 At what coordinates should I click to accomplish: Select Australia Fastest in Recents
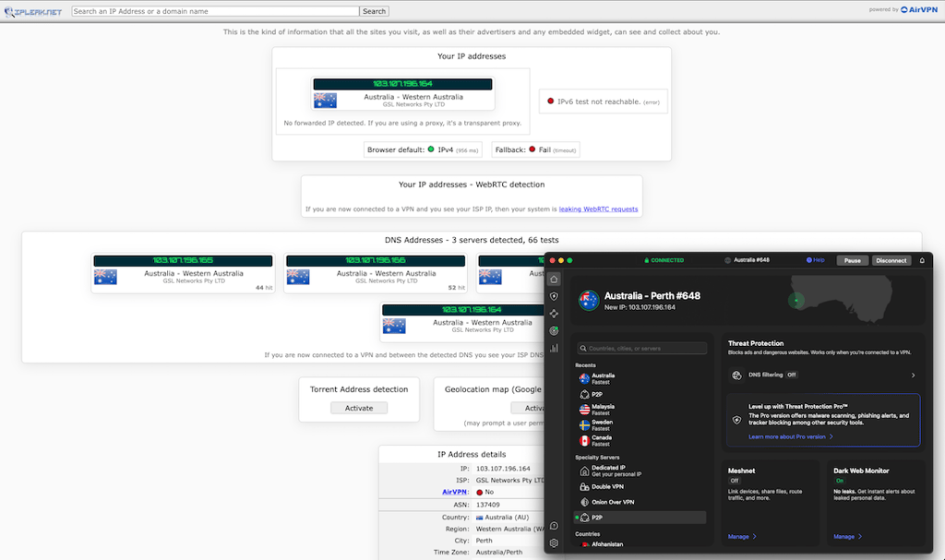point(640,378)
